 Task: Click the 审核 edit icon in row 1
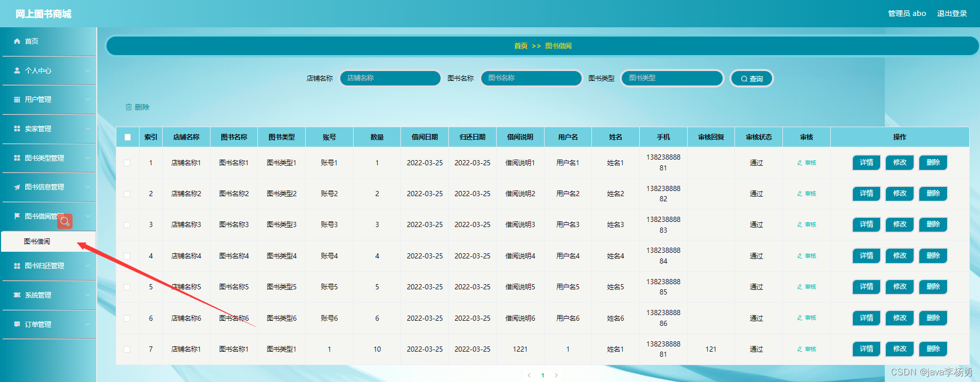pos(800,163)
